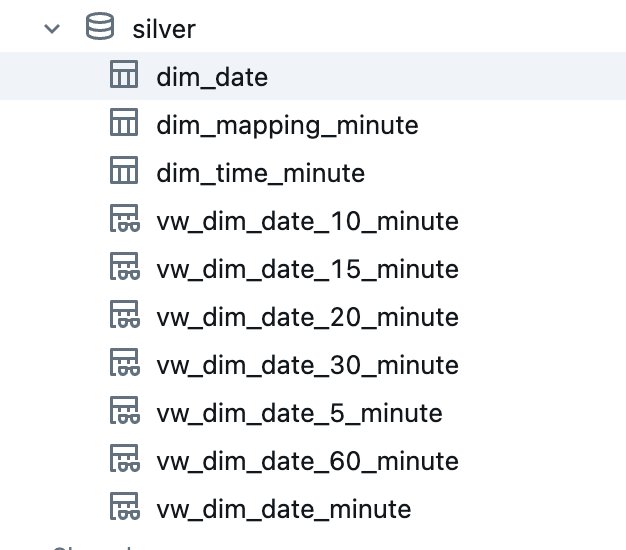Click the vw_dim_date_5_minute view icon
Image resolution: width=626 pixels, height=550 pixels.
tap(123, 412)
